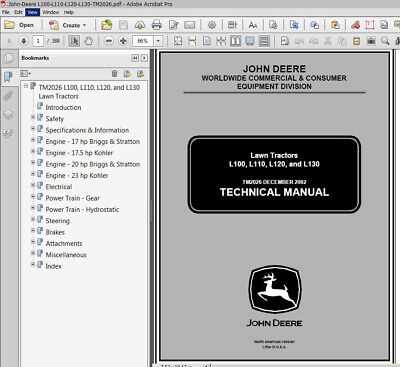Expand Engine - 17 hp Briggs & Stratton
This screenshot has width=400, height=367.
pos(33,140)
